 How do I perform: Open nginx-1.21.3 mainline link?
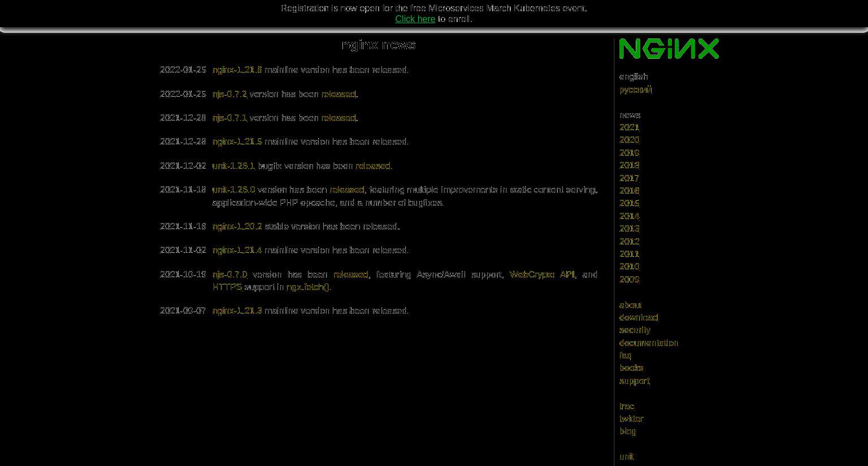click(x=237, y=310)
